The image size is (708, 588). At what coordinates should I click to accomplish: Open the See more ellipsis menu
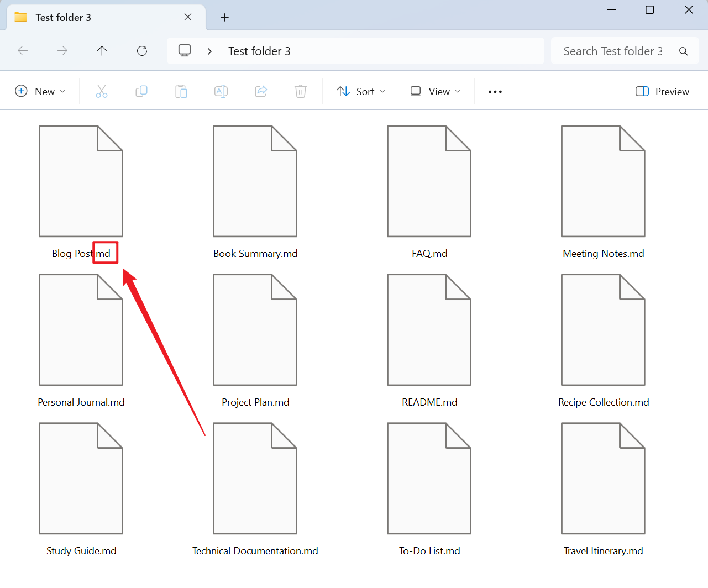click(x=495, y=91)
